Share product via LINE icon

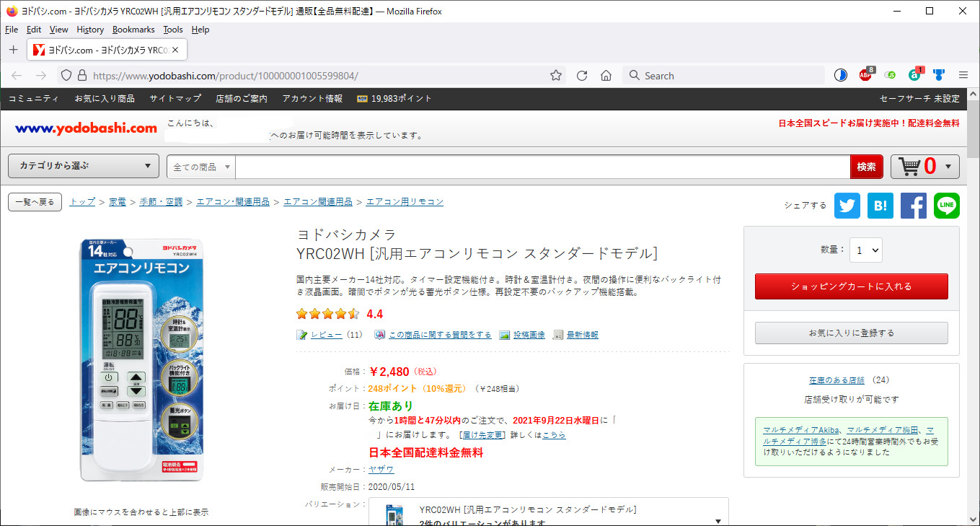[947, 206]
